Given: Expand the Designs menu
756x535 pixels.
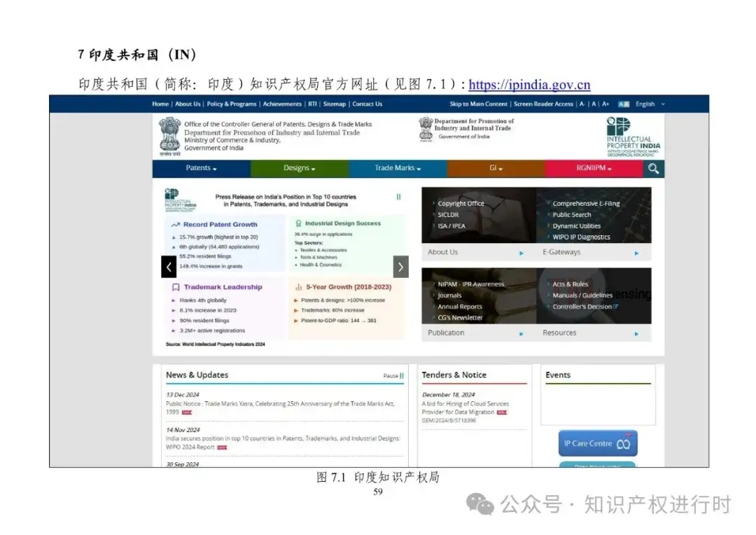Looking at the screenshot, I should click(299, 168).
